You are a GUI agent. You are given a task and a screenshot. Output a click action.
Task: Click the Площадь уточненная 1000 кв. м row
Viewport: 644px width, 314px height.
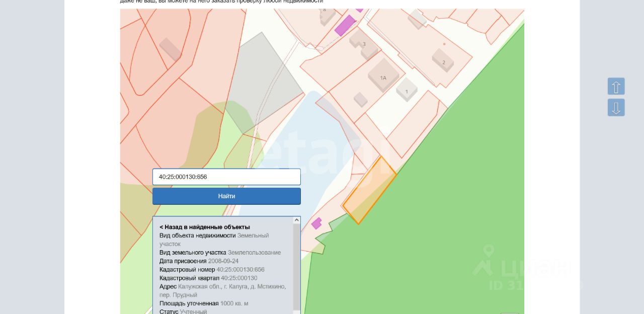(x=204, y=303)
